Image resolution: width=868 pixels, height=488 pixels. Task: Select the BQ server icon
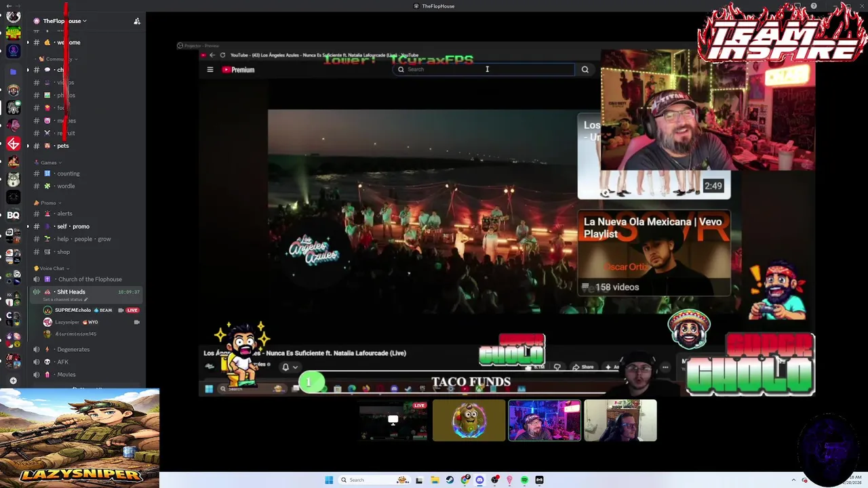(x=13, y=215)
